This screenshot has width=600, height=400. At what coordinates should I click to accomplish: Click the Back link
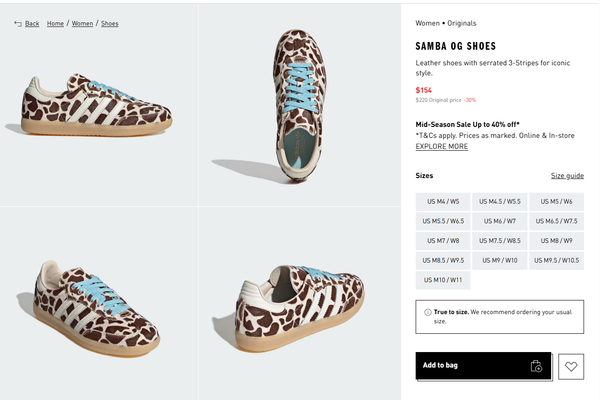32,24
